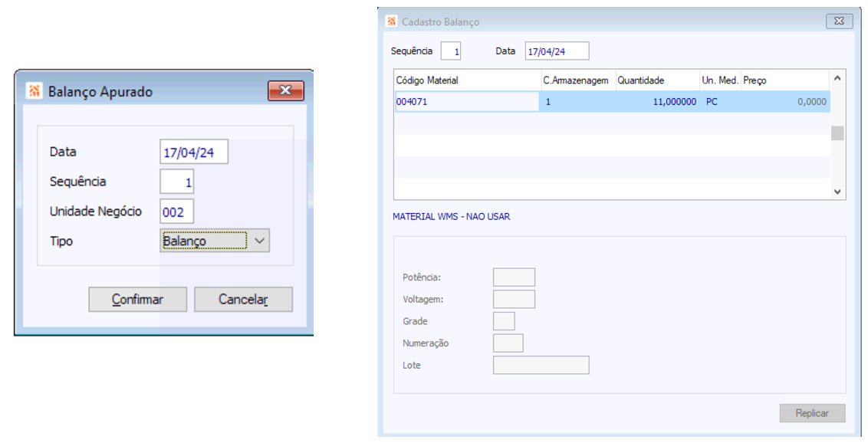
Task: Click the Un. Med. column header
Action: 720,80
